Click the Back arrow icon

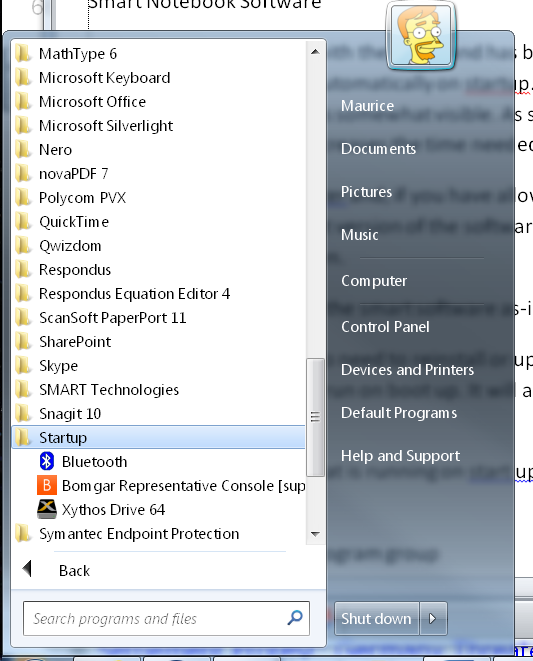coord(27,569)
